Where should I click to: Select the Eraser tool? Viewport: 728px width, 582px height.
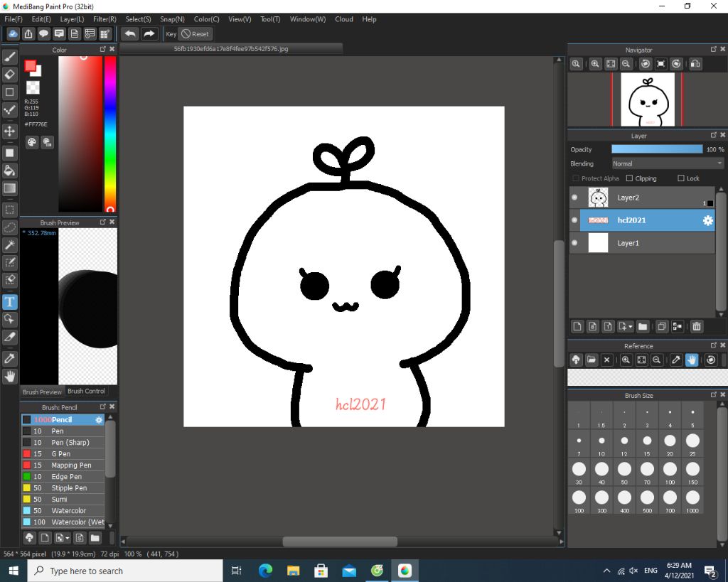pos(10,75)
